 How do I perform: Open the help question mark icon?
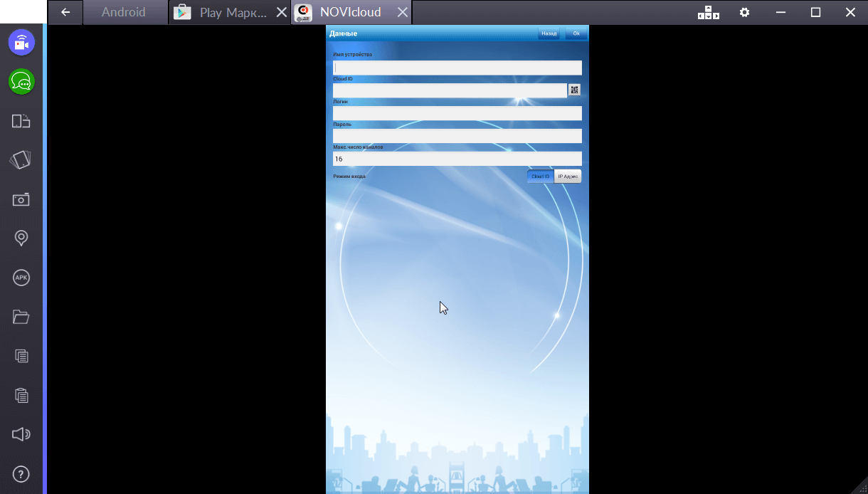[x=21, y=473]
